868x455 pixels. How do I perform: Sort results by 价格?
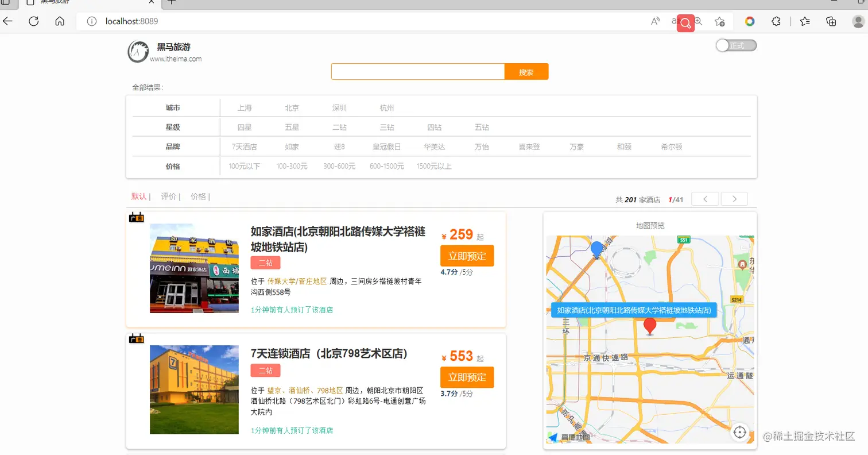[x=199, y=196]
